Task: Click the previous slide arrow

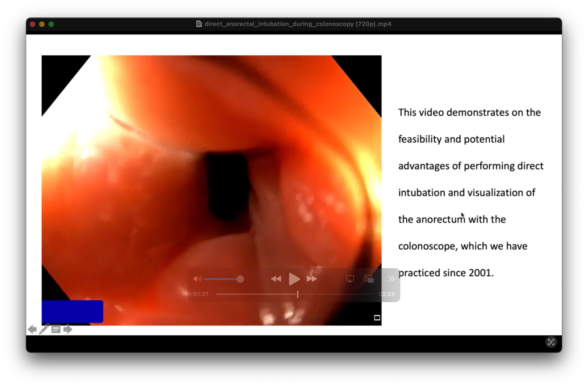Action: (x=32, y=329)
